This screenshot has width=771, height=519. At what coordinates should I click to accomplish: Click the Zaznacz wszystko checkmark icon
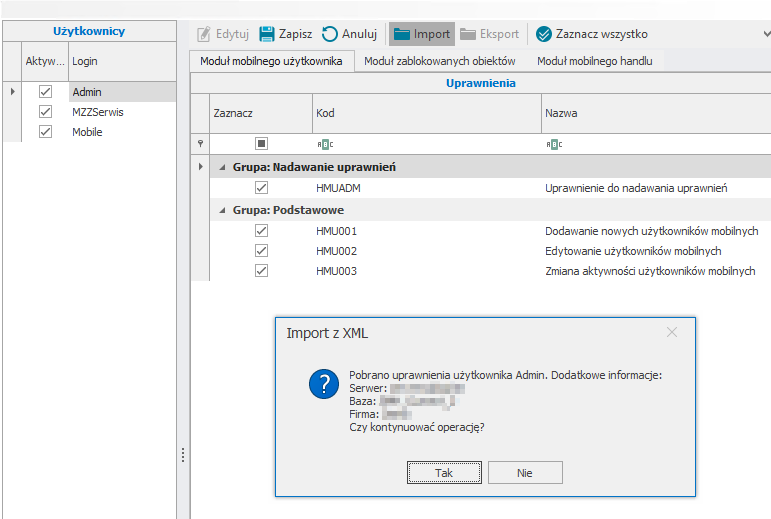coord(544,34)
